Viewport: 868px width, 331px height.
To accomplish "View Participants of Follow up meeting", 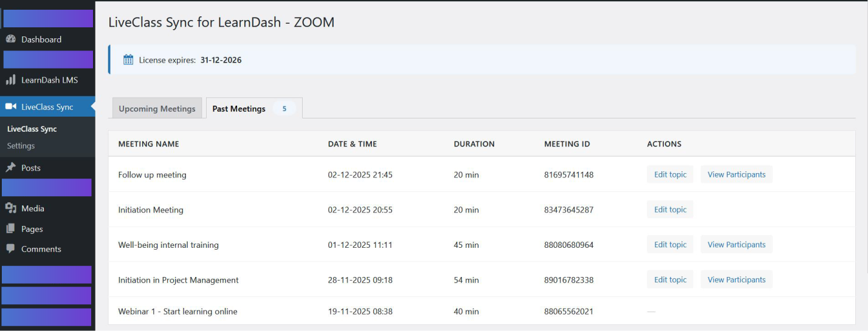I will tap(736, 174).
